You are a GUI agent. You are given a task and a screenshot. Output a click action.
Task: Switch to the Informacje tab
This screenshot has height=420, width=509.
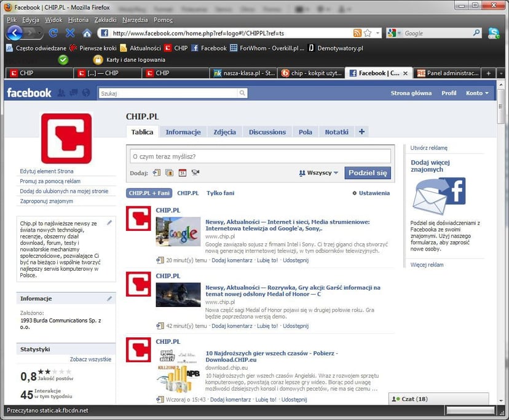(x=183, y=132)
